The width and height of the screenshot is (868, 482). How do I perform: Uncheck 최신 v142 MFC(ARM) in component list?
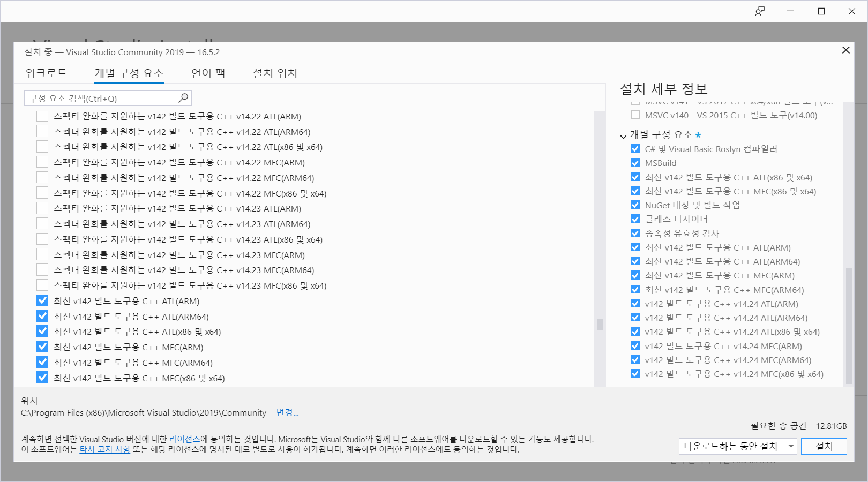click(x=42, y=347)
